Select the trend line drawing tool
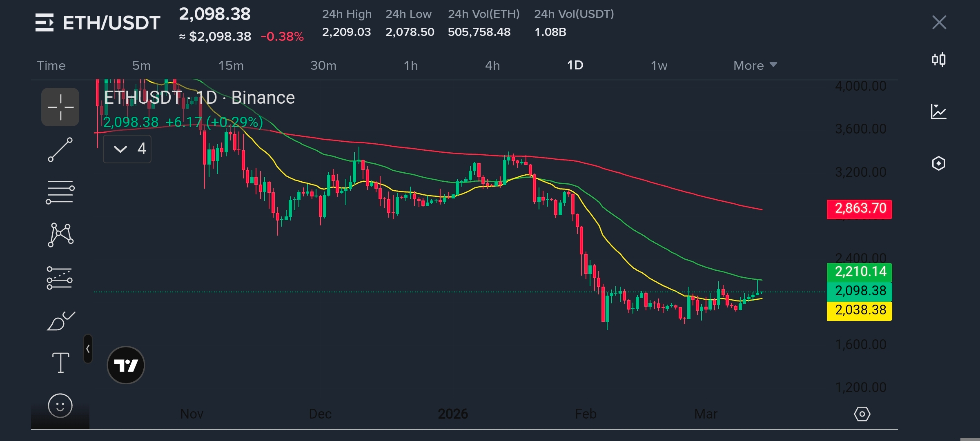 (x=60, y=149)
